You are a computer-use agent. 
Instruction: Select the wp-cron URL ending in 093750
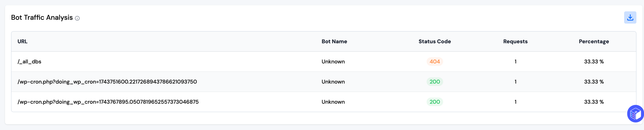pyautogui.click(x=107, y=82)
